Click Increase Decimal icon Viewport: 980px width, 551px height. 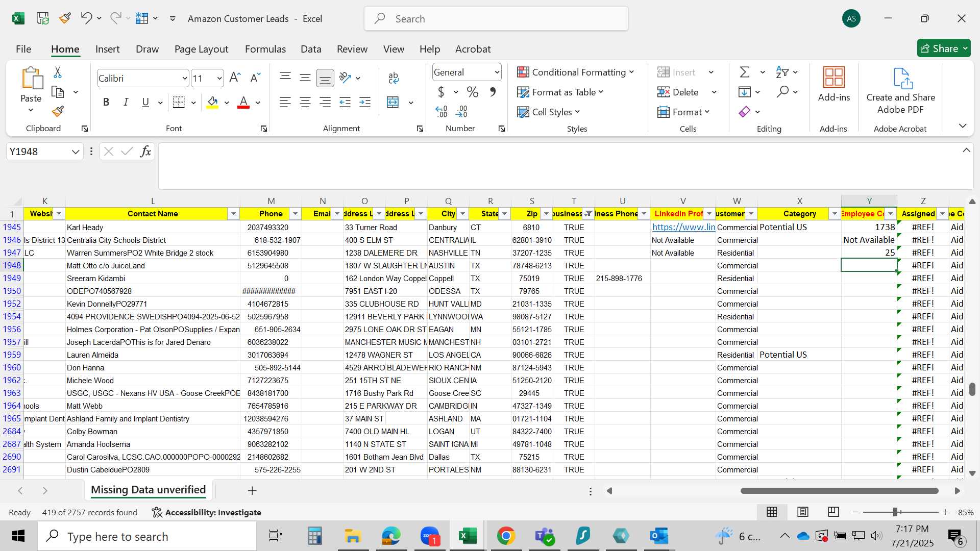pyautogui.click(x=442, y=111)
